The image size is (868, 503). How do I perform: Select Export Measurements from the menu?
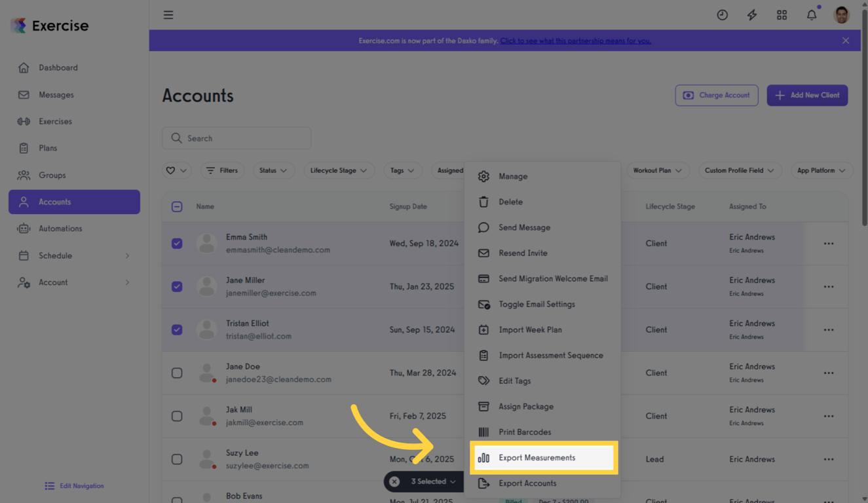pos(543,457)
